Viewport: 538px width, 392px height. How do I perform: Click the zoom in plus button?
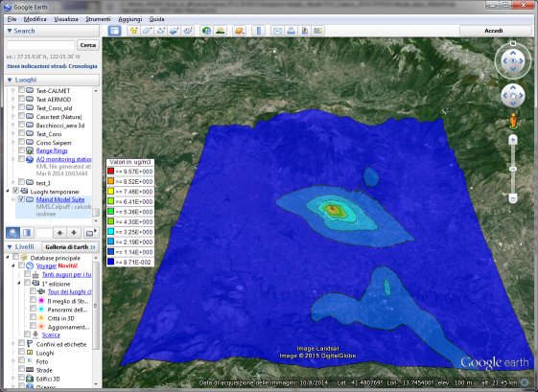pos(513,139)
